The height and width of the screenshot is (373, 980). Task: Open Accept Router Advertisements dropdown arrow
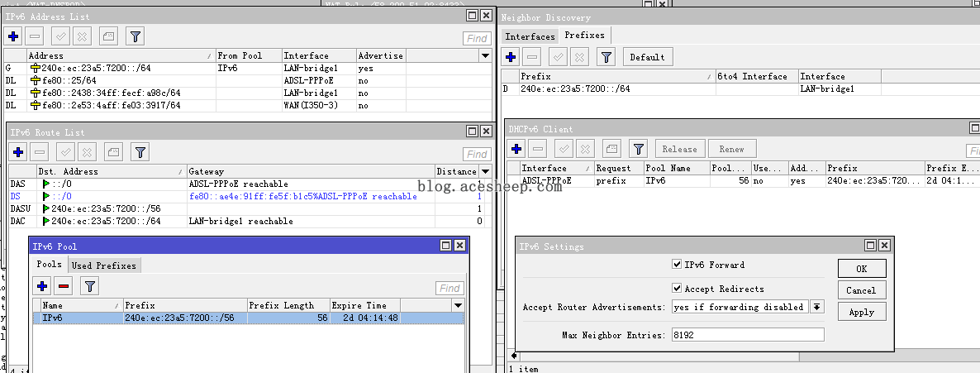click(x=817, y=307)
